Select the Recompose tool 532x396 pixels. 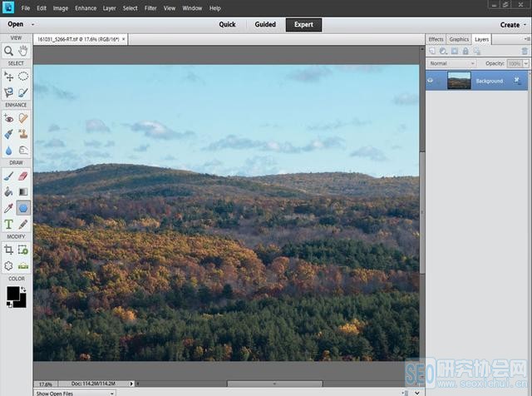coord(23,250)
